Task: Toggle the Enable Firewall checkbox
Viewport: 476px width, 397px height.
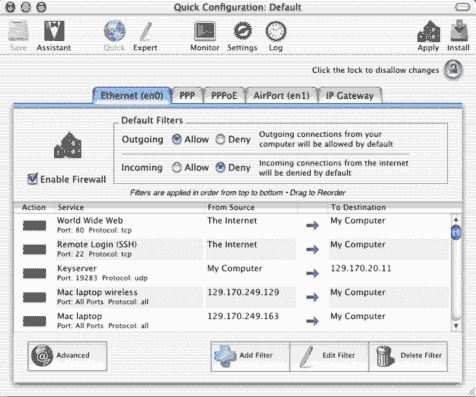Action: click(x=32, y=179)
